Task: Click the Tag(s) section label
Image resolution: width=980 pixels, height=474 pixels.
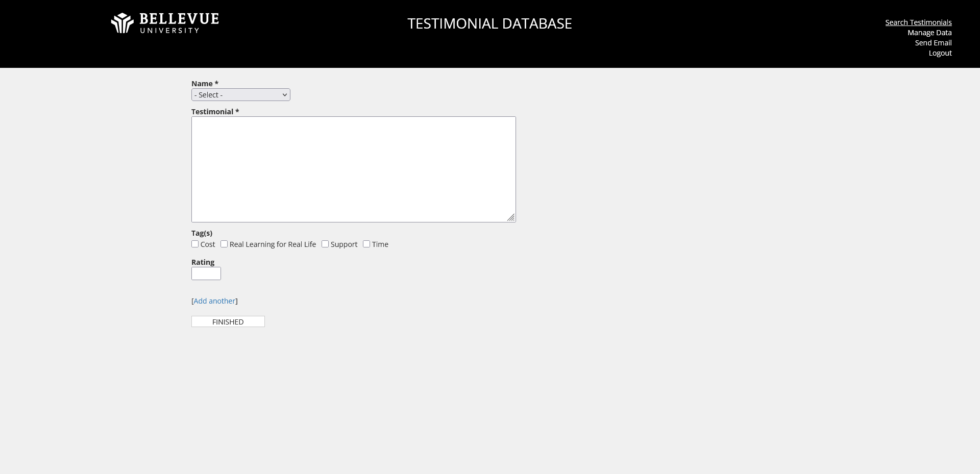Action: (202, 233)
